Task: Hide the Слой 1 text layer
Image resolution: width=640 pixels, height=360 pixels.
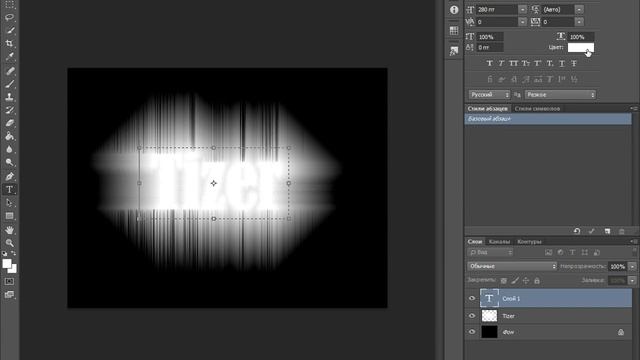Action: coord(472,298)
